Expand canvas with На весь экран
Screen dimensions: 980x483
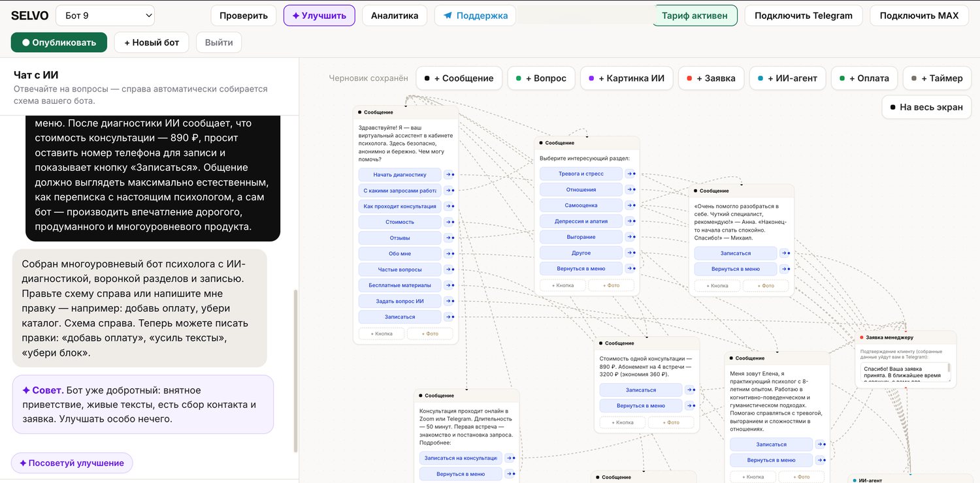click(926, 107)
